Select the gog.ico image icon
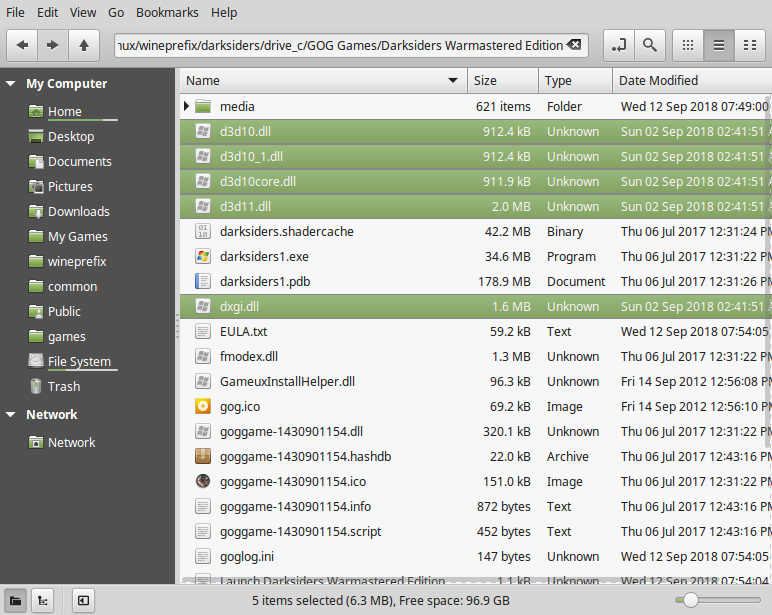The image size is (772, 615). coord(203,407)
